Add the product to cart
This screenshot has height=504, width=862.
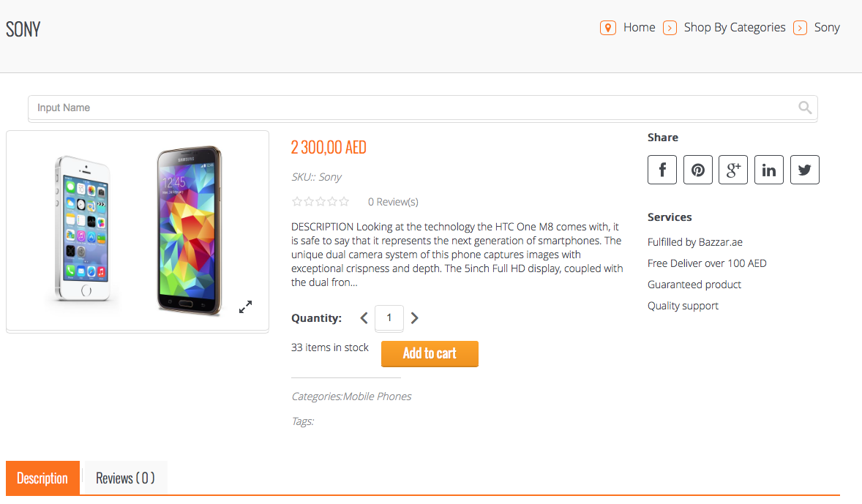[x=430, y=353]
